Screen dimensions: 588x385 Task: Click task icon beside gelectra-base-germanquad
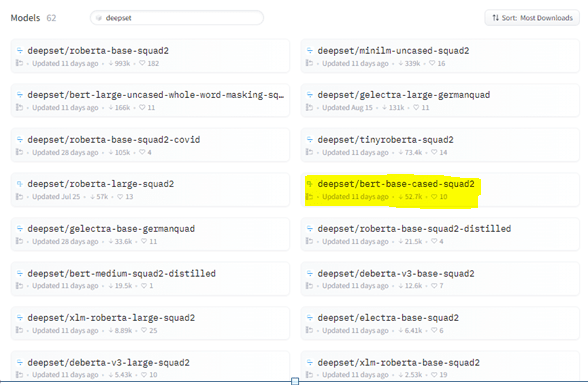pyautogui.click(x=20, y=228)
